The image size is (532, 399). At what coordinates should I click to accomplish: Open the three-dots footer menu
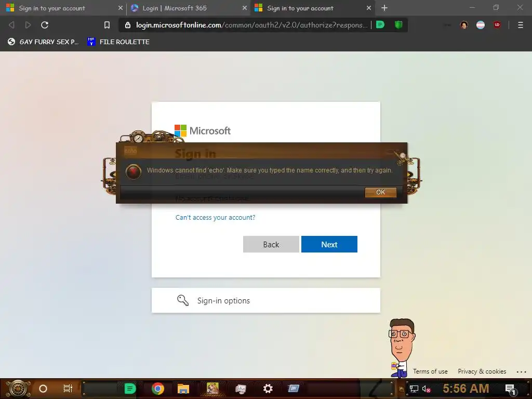click(x=521, y=372)
